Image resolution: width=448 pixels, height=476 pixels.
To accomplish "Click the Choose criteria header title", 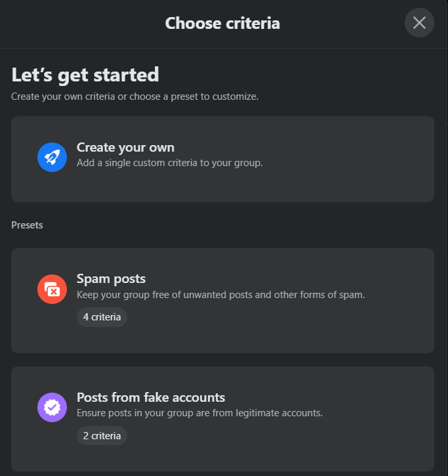I will 222,24.
